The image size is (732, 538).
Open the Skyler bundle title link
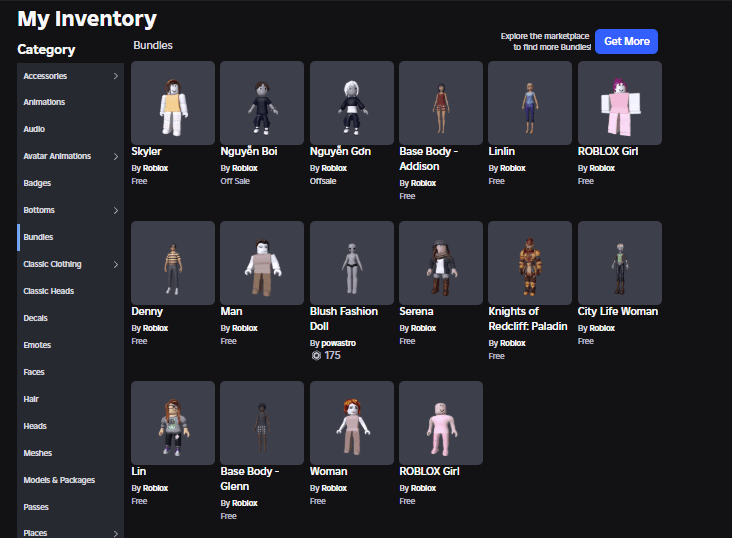click(146, 151)
